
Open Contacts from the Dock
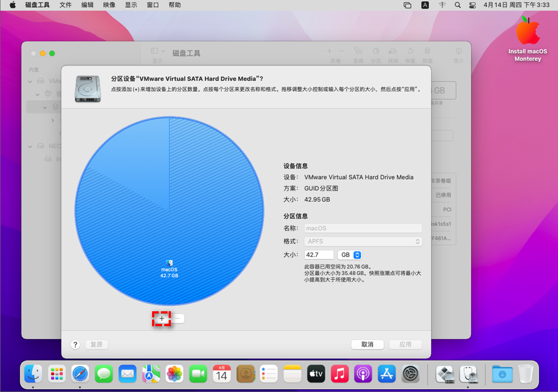246,374
